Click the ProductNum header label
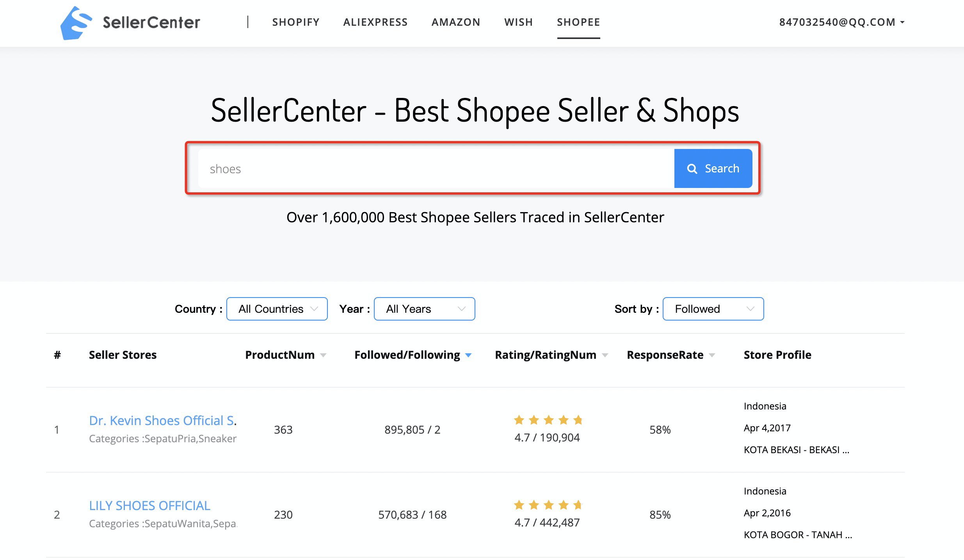 (x=280, y=355)
